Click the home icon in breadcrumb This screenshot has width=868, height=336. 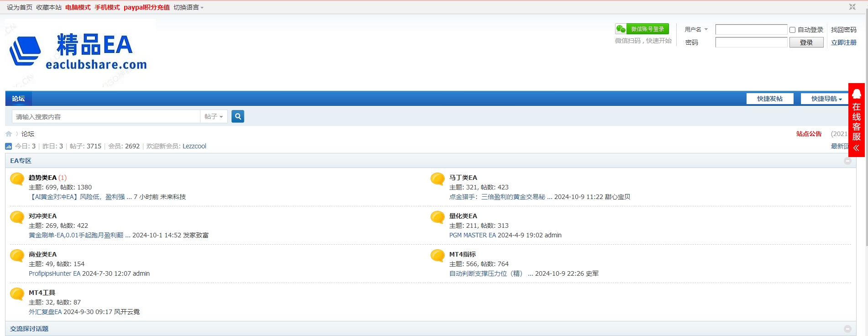[x=9, y=134]
